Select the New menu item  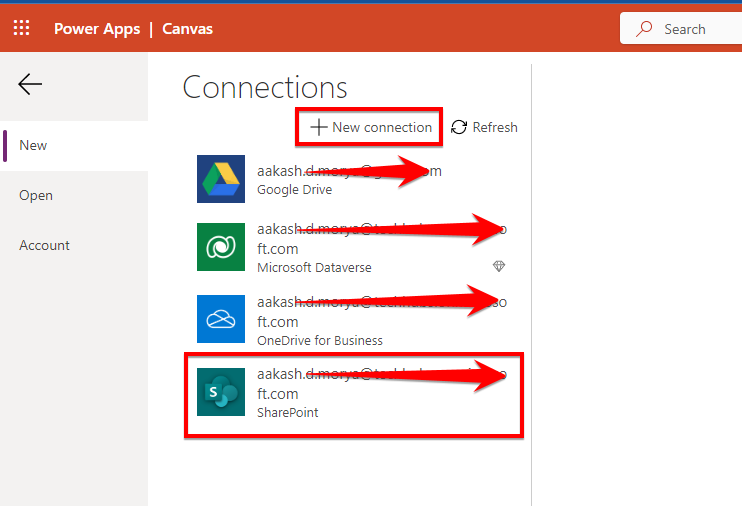tap(74, 146)
